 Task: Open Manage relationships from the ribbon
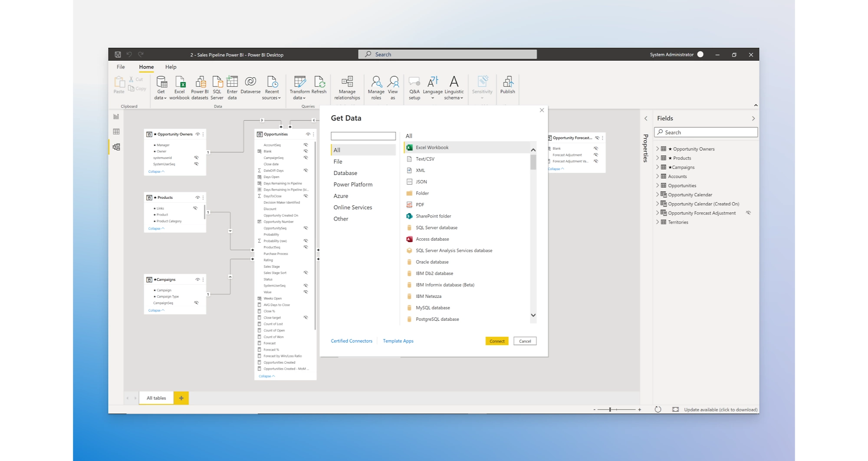[x=347, y=88]
